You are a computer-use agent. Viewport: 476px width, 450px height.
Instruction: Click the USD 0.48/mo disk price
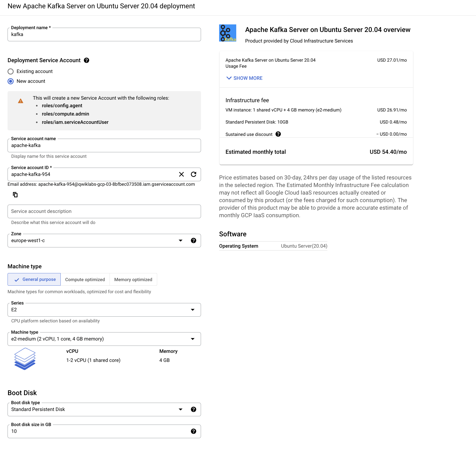click(393, 122)
